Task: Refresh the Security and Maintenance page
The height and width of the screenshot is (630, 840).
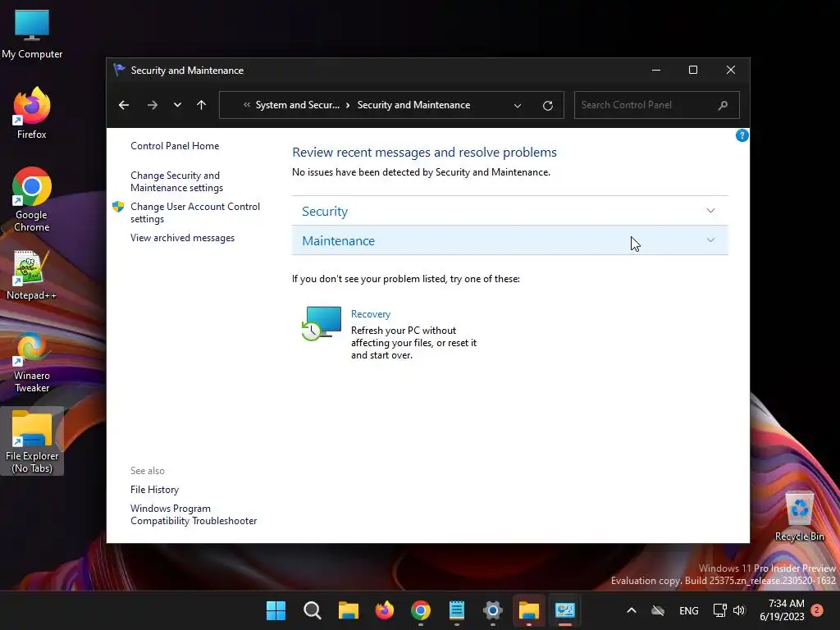Action: (547, 106)
